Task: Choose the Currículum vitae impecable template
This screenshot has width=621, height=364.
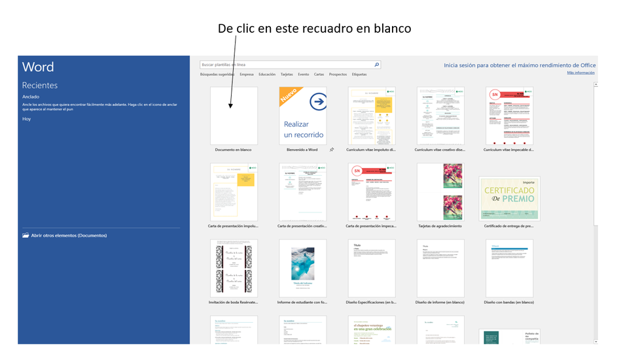Action: click(x=509, y=116)
